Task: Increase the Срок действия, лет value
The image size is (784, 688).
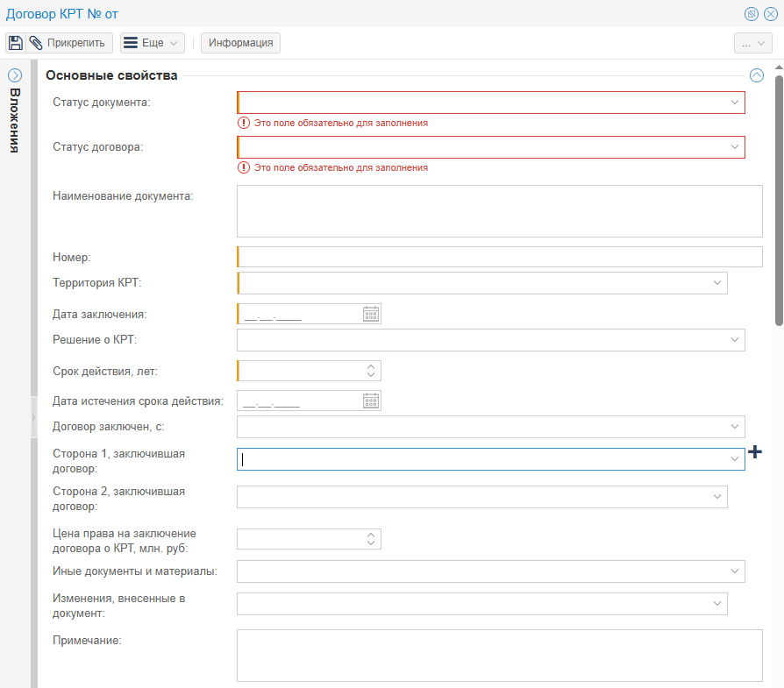Action: tap(371, 366)
